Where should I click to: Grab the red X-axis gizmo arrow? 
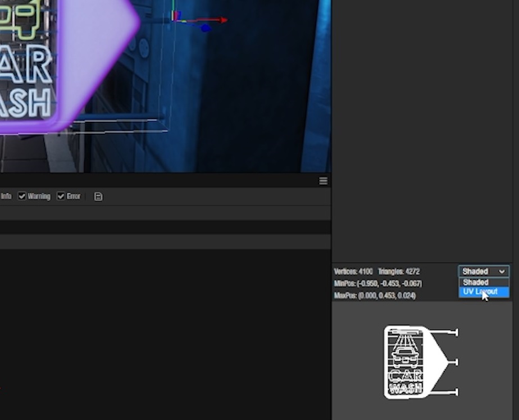pos(223,20)
